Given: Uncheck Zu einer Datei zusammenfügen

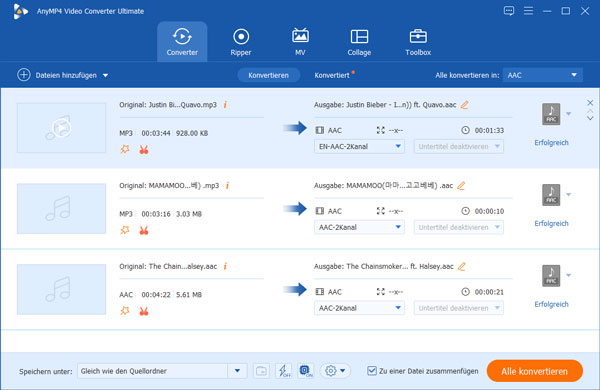Looking at the screenshot, I should coord(372,370).
